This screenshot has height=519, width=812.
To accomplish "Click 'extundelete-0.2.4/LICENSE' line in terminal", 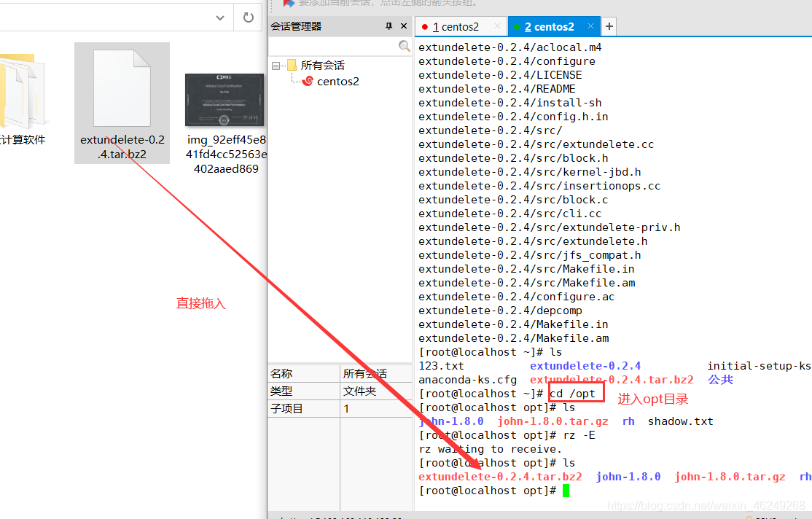I will tap(500, 75).
